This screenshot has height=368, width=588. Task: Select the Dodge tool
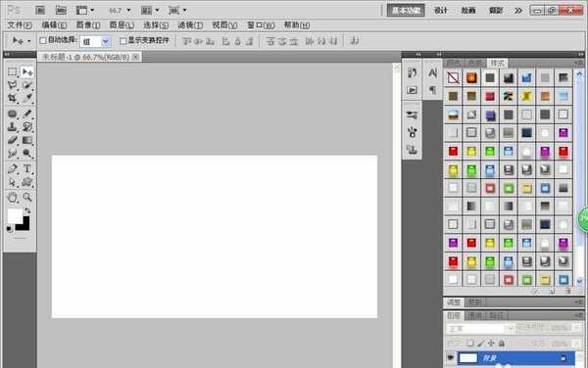(27, 154)
